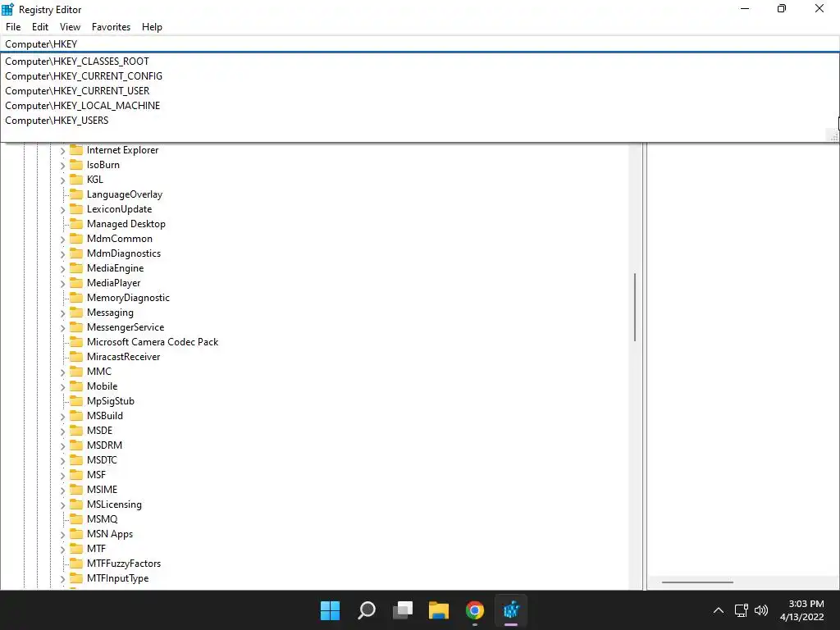Open File Explorer from the taskbar
This screenshot has height=630, width=840.
tap(439, 610)
